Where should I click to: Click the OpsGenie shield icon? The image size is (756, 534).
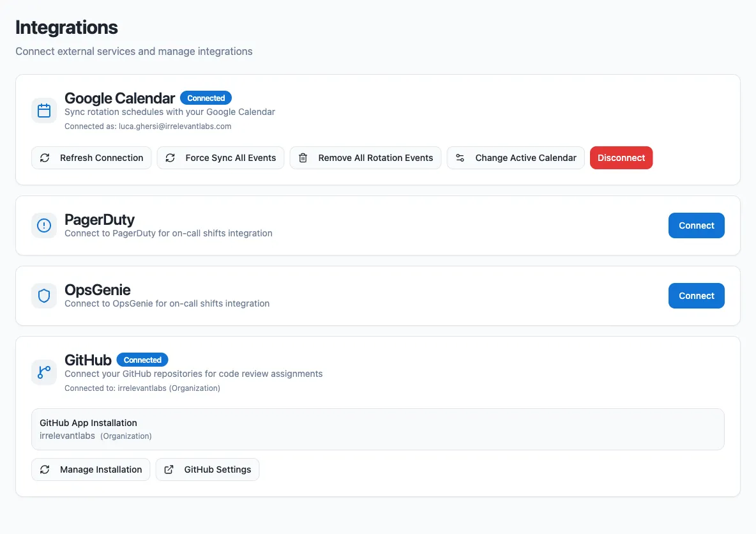click(44, 296)
